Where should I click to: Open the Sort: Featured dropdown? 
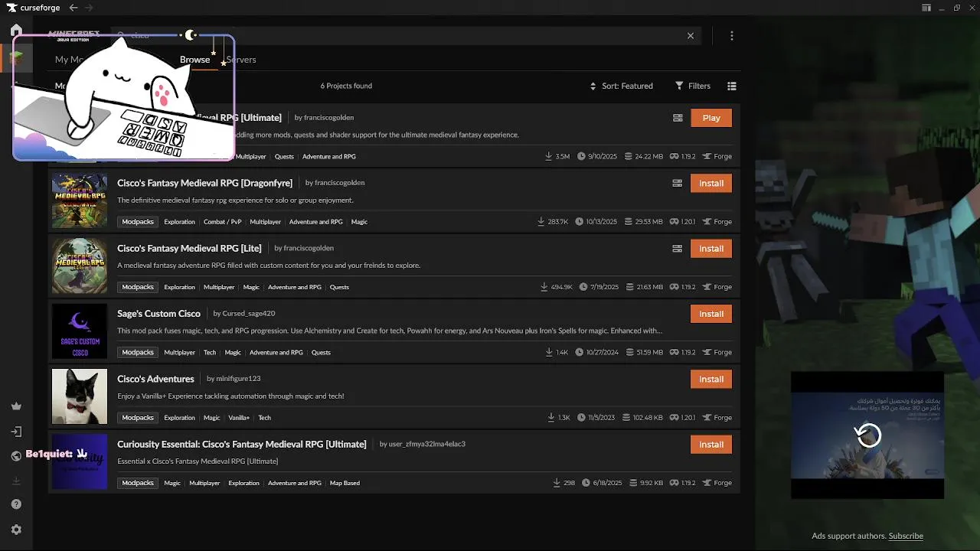click(x=621, y=86)
